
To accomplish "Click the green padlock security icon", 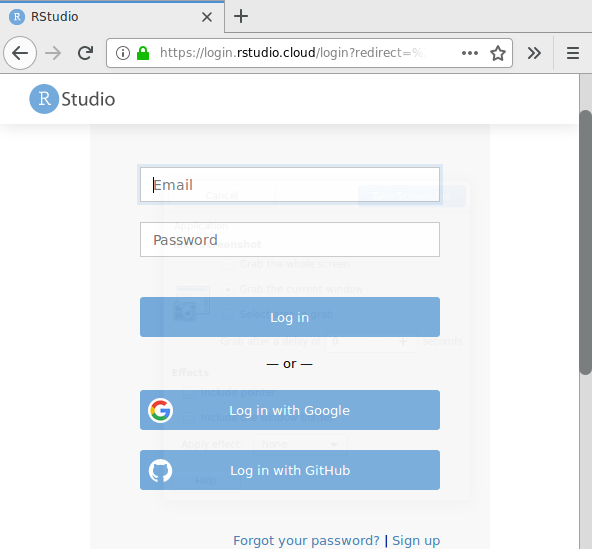I will click(x=143, y=53).
